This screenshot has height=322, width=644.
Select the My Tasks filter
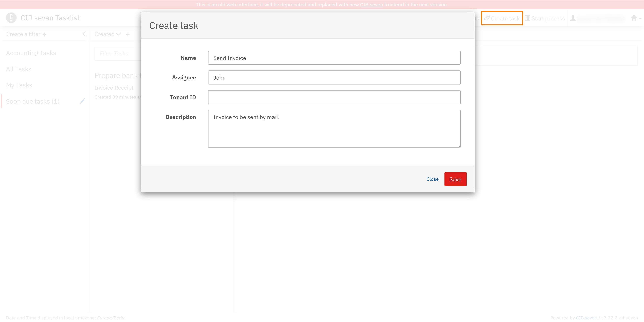pos(19,85)
